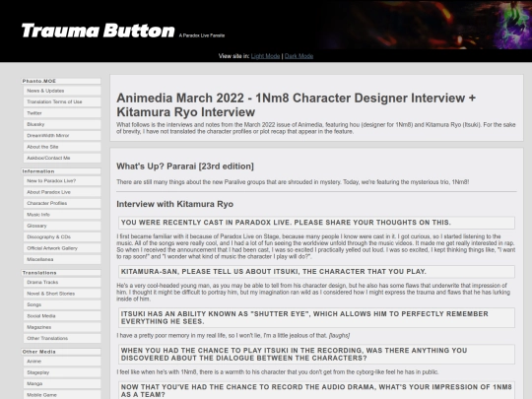Open the Miscellanea page
This screenshot has width=532, height=399.
coord(62,259)
